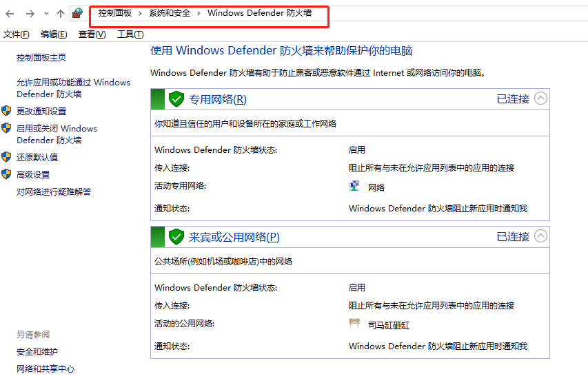This screenshot has width=588, height=385.
Task: Click text 公共场所(例如机场或咖啡店)中的网络
Action: (223, 262)
